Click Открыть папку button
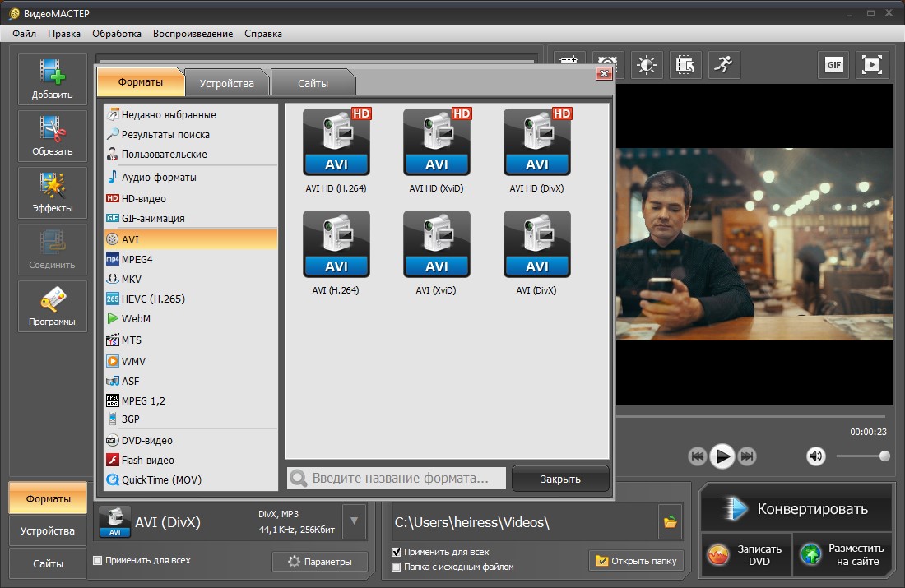 click(x=636, y=561)
